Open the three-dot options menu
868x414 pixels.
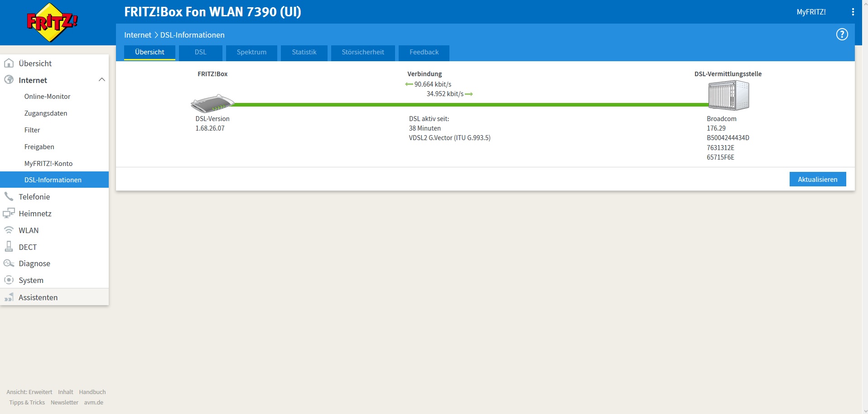[x=853, y=12]
